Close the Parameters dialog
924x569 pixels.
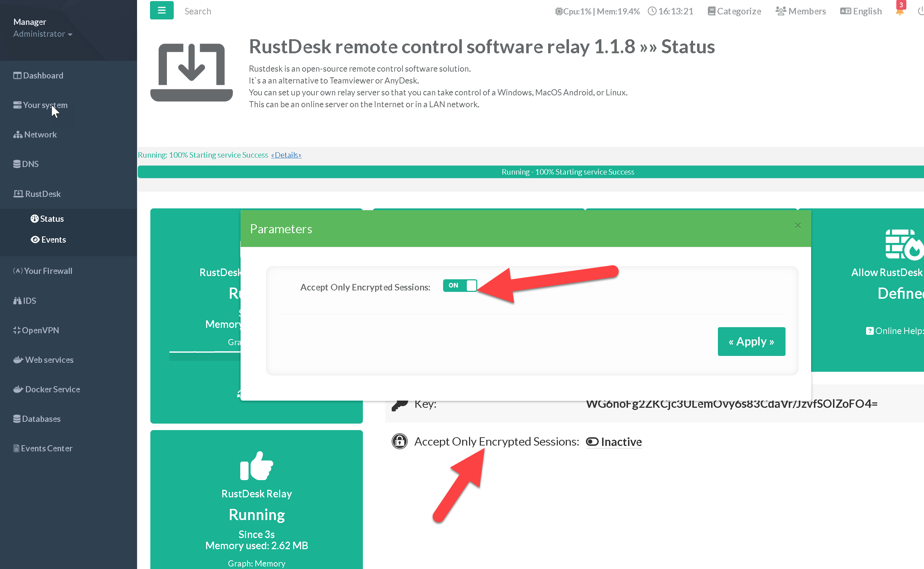(x=797, y=226)
